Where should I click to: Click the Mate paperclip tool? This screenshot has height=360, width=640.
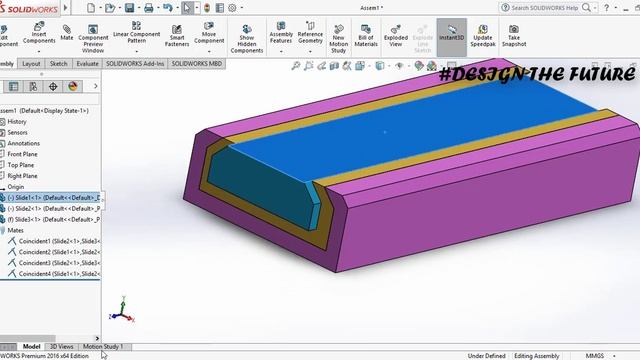click(x=67, y=32)
